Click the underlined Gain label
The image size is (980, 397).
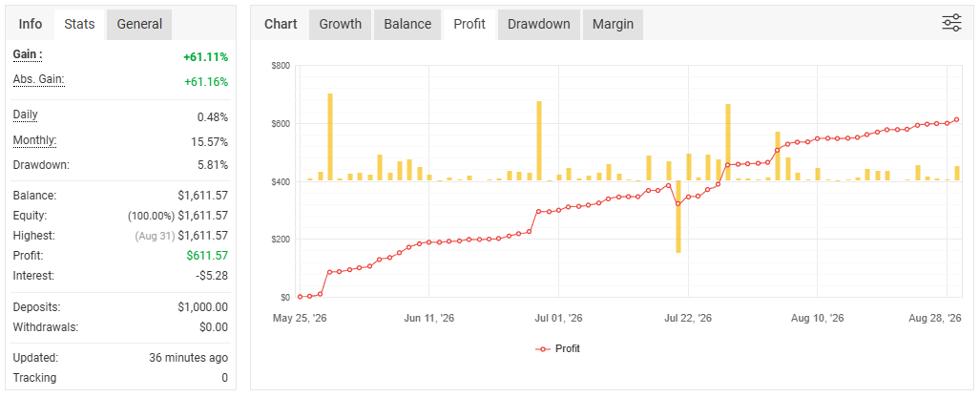28,55
